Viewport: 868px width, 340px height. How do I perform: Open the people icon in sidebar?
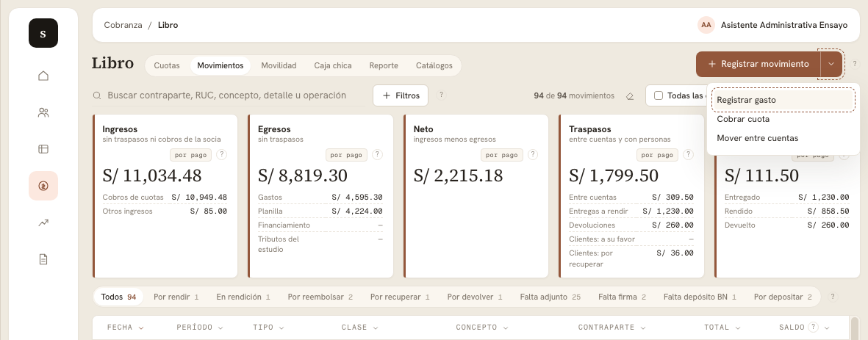[43, 113]
